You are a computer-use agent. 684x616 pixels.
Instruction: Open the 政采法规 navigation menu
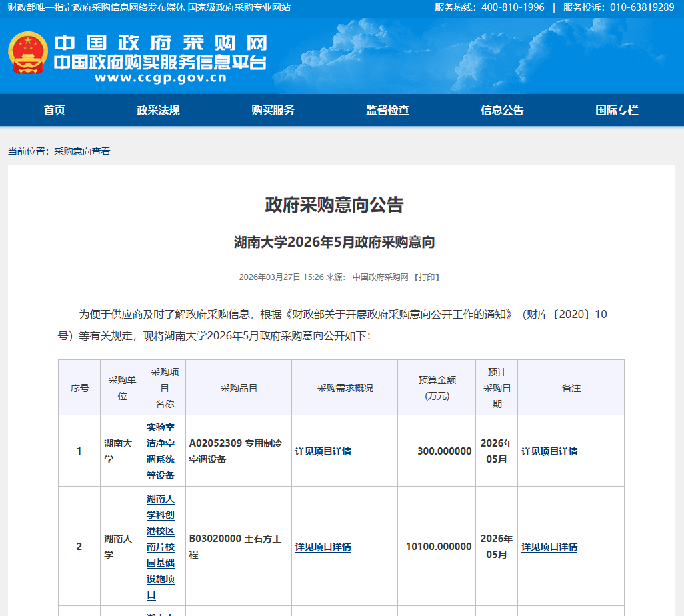click(159, 110)
